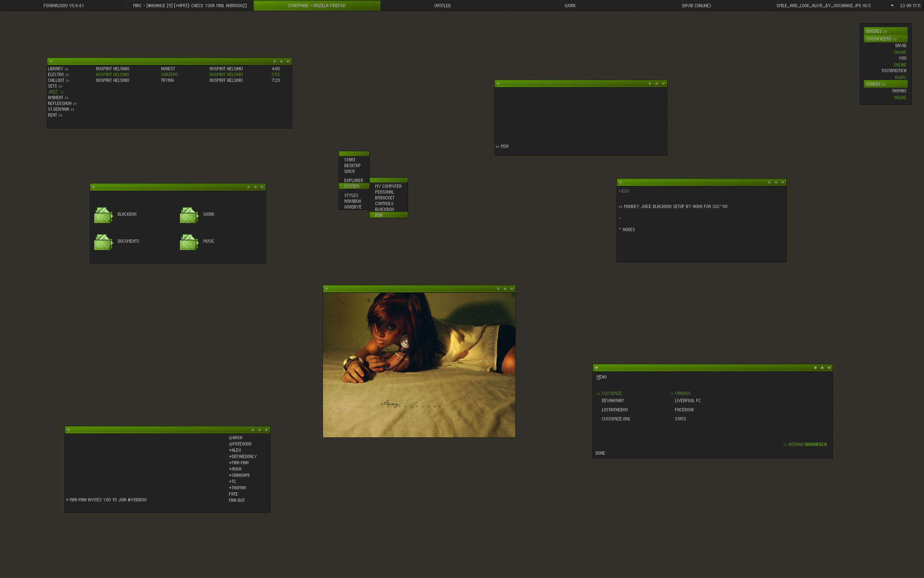The height and width of the screenshot is (578, 924).
Task: Open the Liverpool FC link
Action: 687,400
